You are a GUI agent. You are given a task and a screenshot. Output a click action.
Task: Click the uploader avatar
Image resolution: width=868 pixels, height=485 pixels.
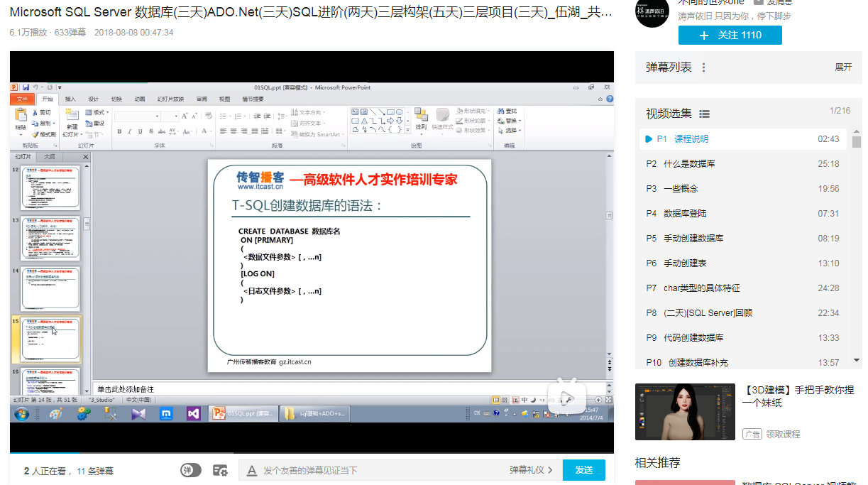coord(652,9)
